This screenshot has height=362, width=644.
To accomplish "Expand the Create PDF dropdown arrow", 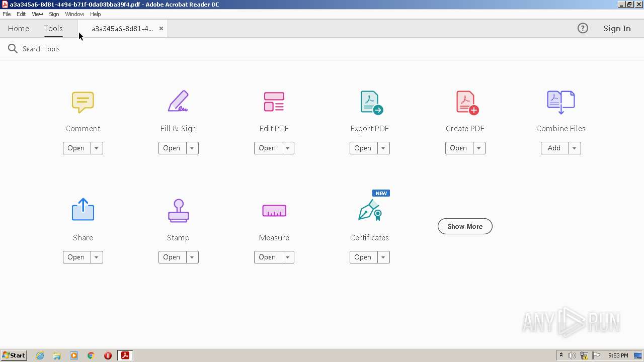I will (478, 148).
